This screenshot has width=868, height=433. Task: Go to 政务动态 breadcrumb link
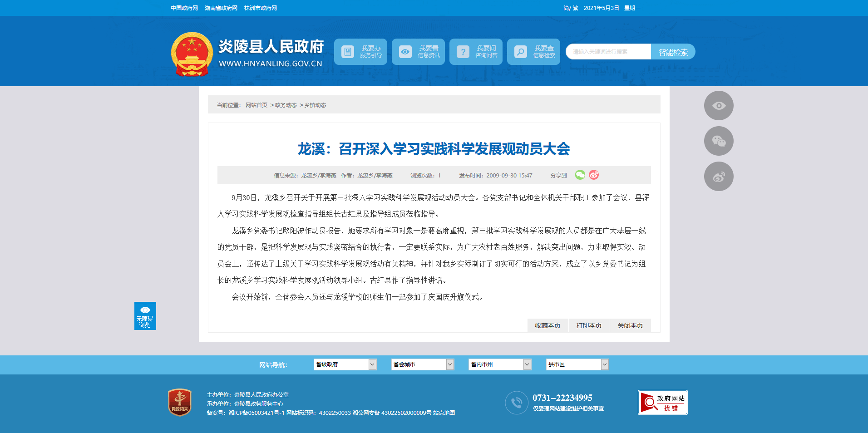point(286,105)
